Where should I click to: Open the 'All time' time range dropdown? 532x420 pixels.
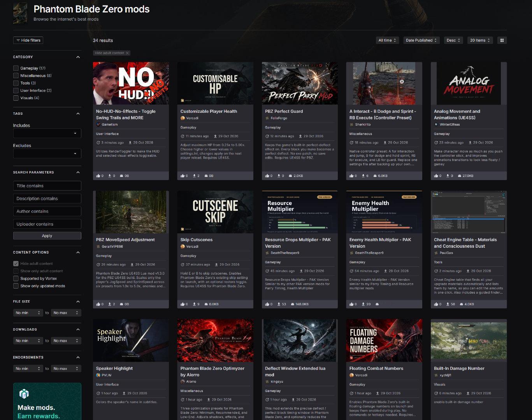pyautogui.click(x=387, y=40)
